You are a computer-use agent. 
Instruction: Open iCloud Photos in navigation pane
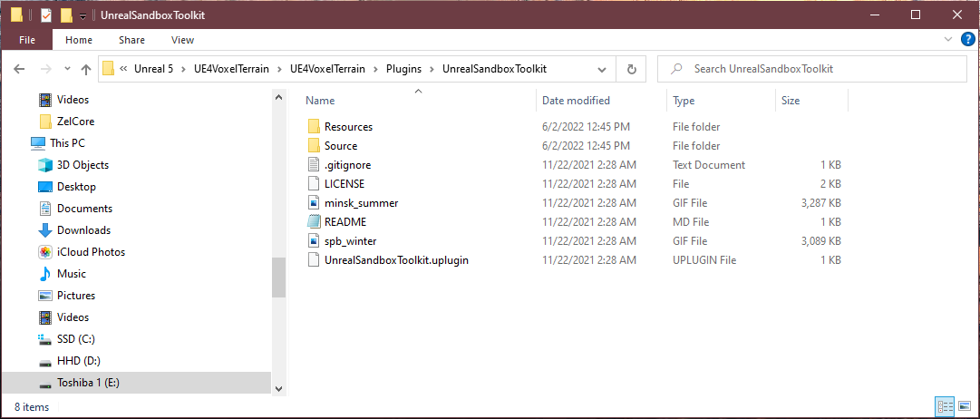click(91, 252)
